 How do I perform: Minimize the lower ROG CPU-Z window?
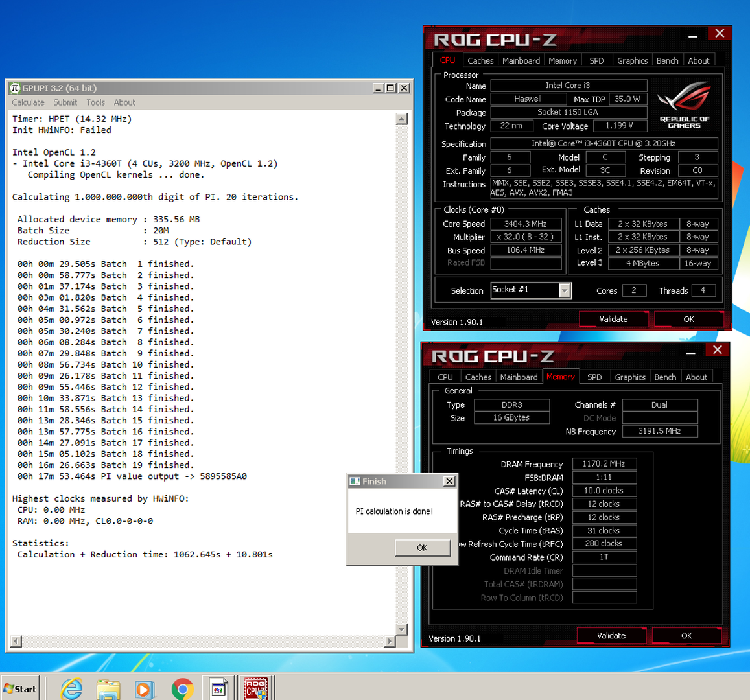690,352
